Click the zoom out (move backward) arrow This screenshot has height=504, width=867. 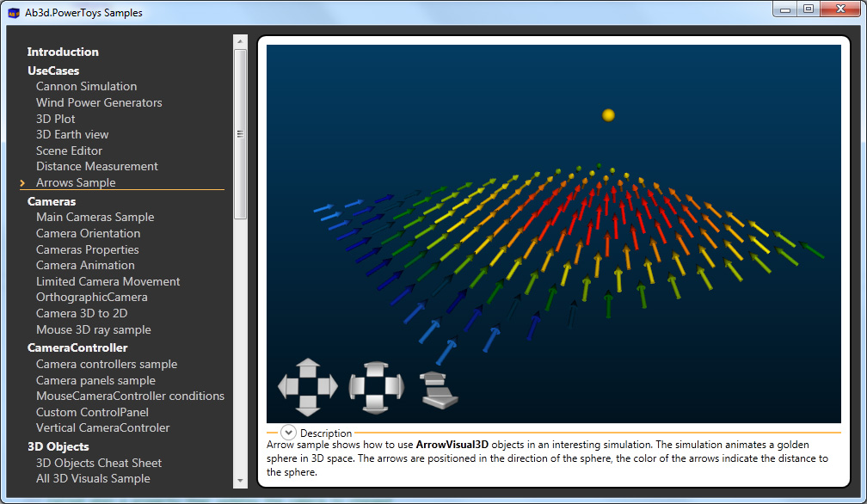click(440, 399)
